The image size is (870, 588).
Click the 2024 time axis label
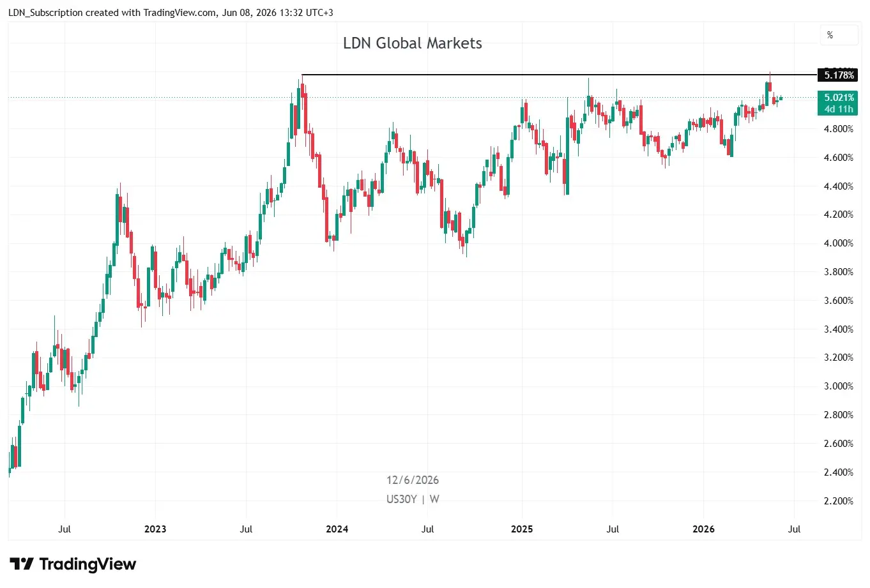pyautogui.click(x=337, y=529)
